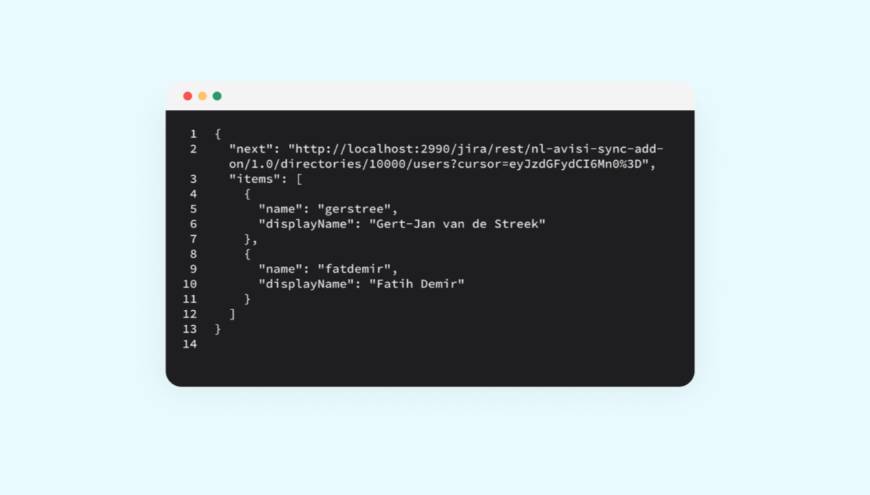Click the "gerstree" value

[x=354, y=209]
